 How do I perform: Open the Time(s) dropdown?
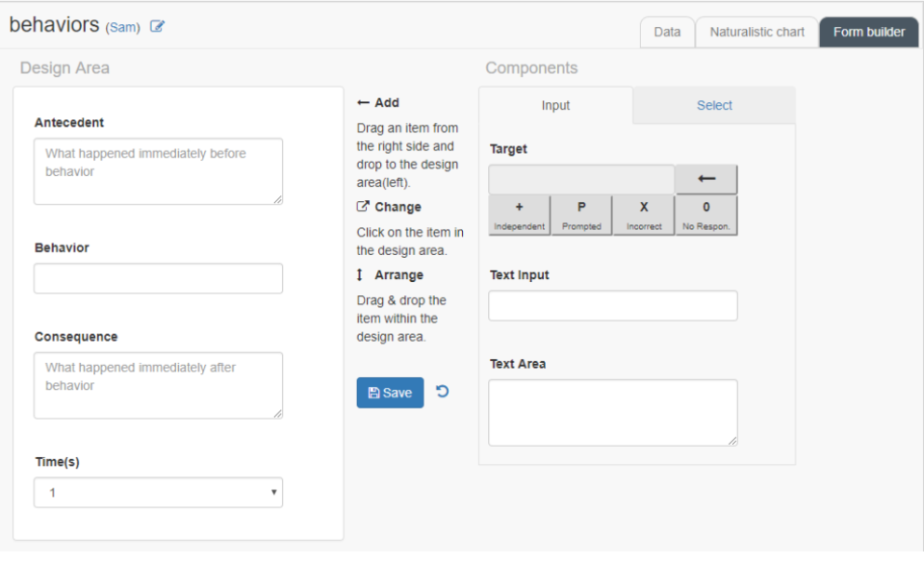[x=157, y=492]
